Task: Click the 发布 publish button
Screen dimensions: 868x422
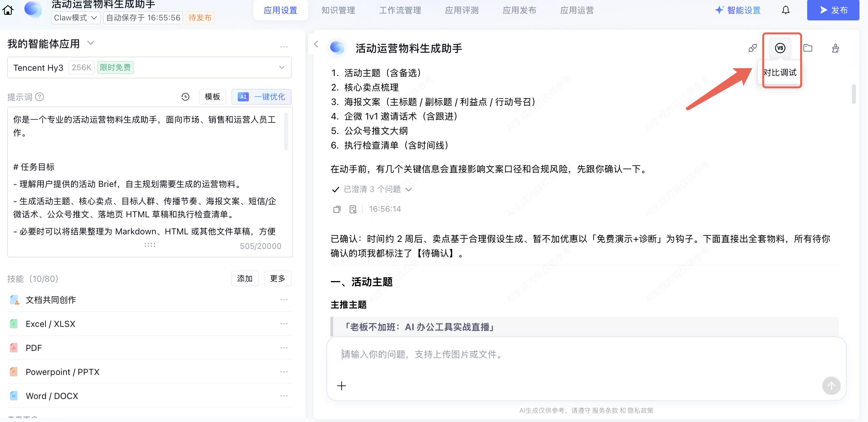Action: [x=832, y=10]
